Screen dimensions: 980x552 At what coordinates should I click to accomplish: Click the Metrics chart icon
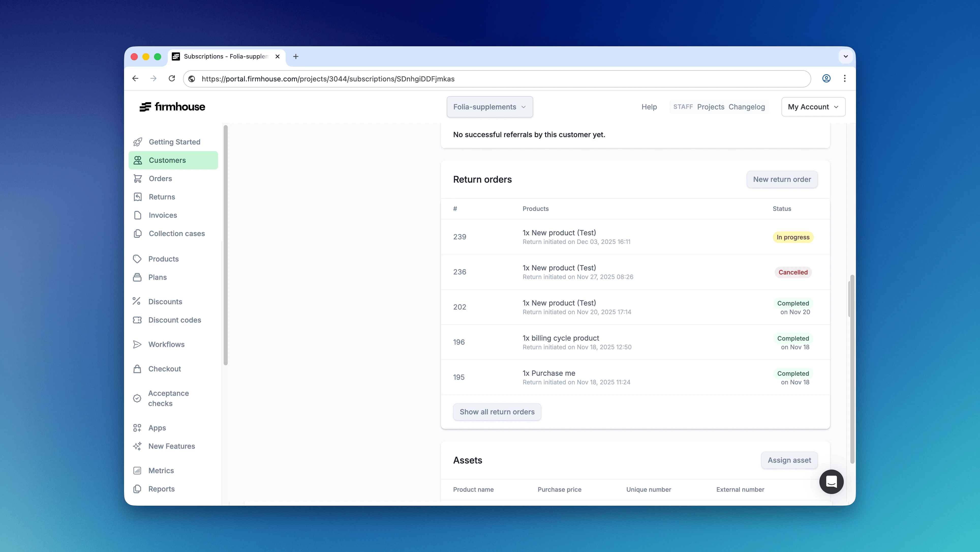[137, 471]
